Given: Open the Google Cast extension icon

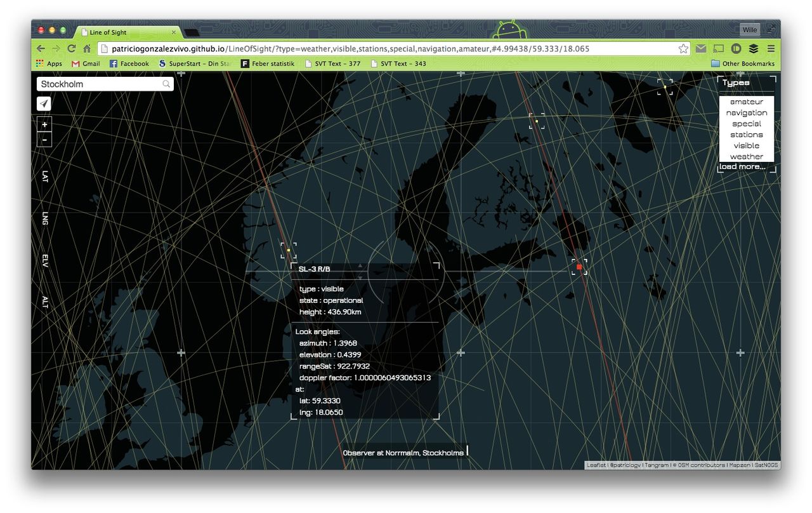Looking at the screenshot, I should tap(718, 49).
